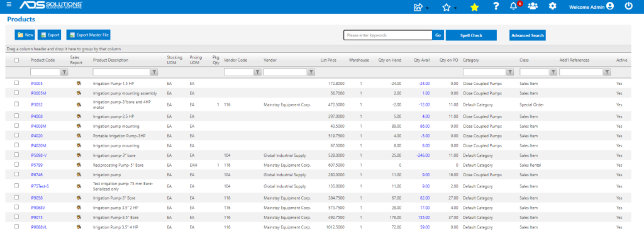Viewport: 644px width, 236px height.
Task: Open Add'l References filter funnel dropdown
Action: click(607, 72)
